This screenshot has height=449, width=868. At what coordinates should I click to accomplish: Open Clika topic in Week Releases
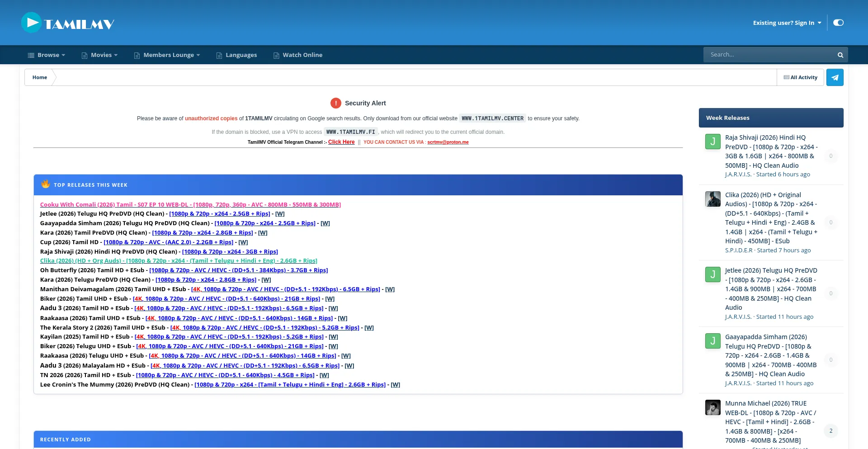click(x=771, y=218)
